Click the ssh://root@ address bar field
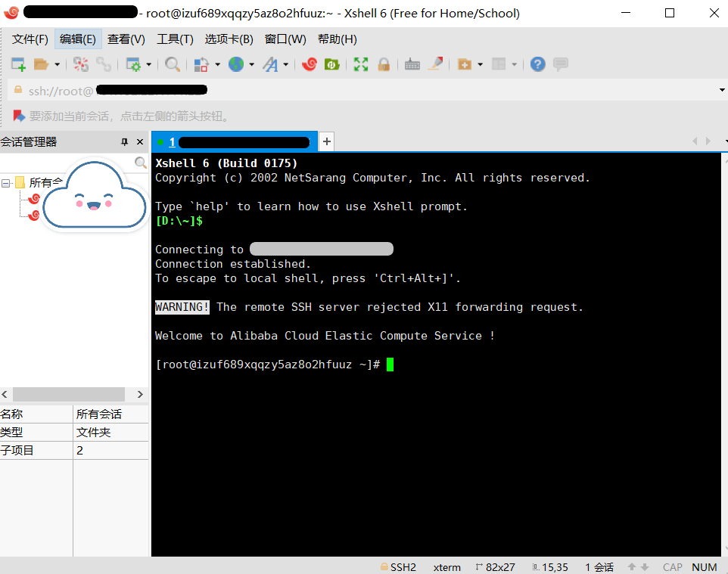Screen dimensions: 728x574 pyautogui.click(x=362, y=90)
